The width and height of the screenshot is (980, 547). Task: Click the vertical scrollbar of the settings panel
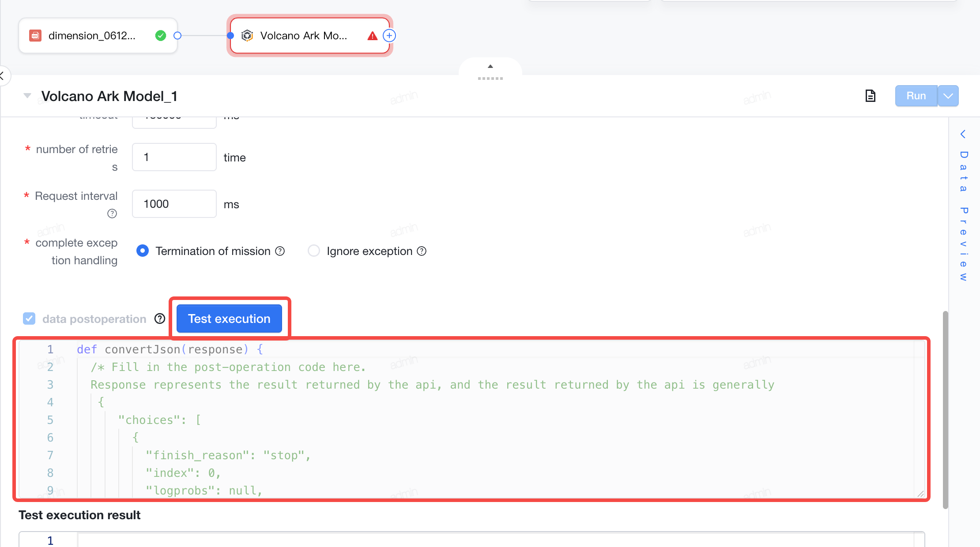coord(945,409)
